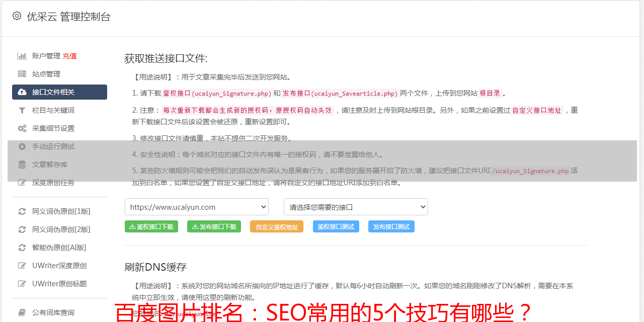Click the filter icon for 栏目与关键词
Image resolution: width=644 pixels, height=322 pixels.
tap(22, 110)
